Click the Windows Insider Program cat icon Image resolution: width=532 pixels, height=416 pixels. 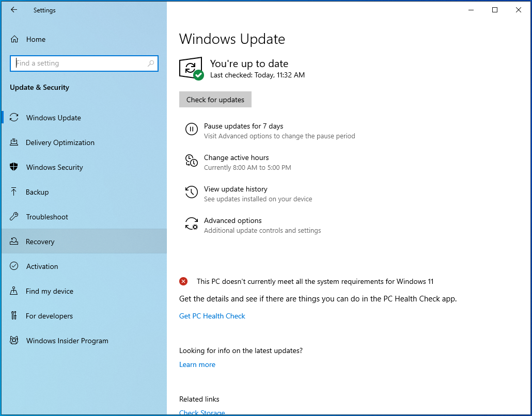(x=14, y=341)
